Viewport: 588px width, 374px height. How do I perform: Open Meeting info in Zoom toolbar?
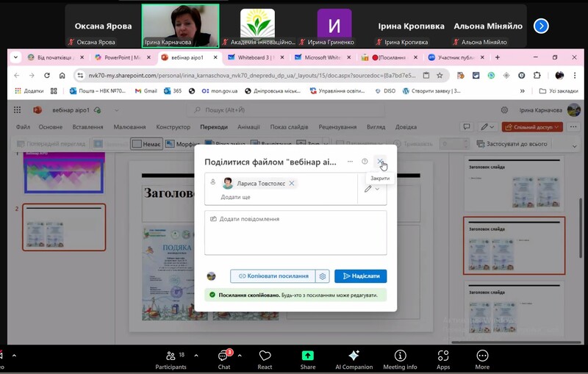point(400,360)
